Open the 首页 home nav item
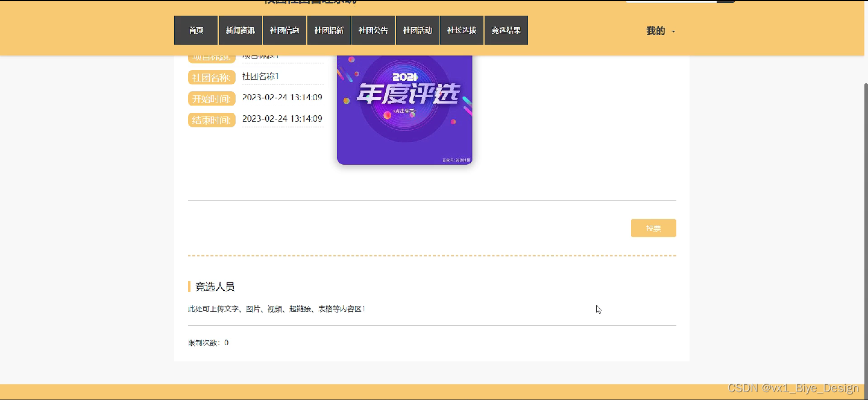The width and height of the screenshot is (868, 400). [x=196, y=30]
